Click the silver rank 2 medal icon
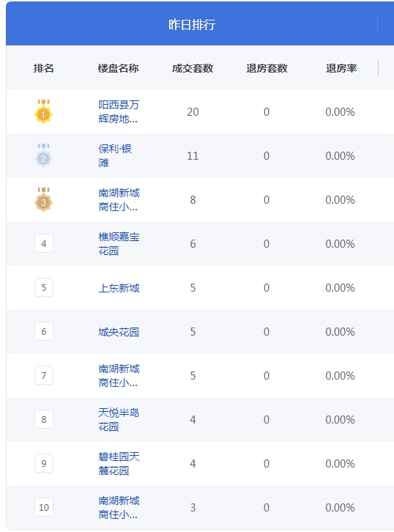 (43, 155)
